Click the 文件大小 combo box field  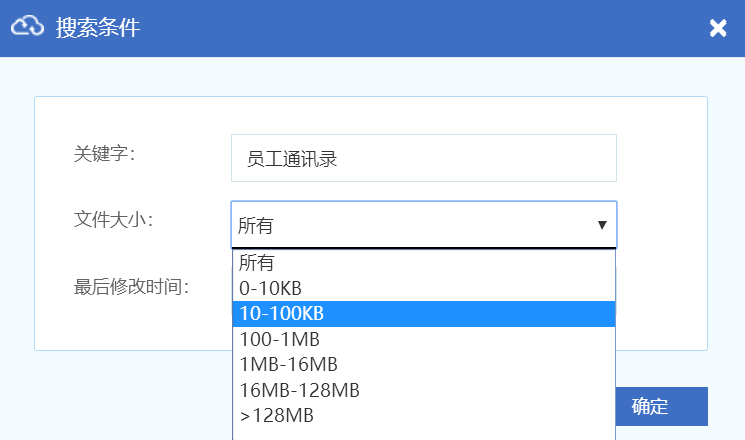pyautogui.click(x=410, y=225)
